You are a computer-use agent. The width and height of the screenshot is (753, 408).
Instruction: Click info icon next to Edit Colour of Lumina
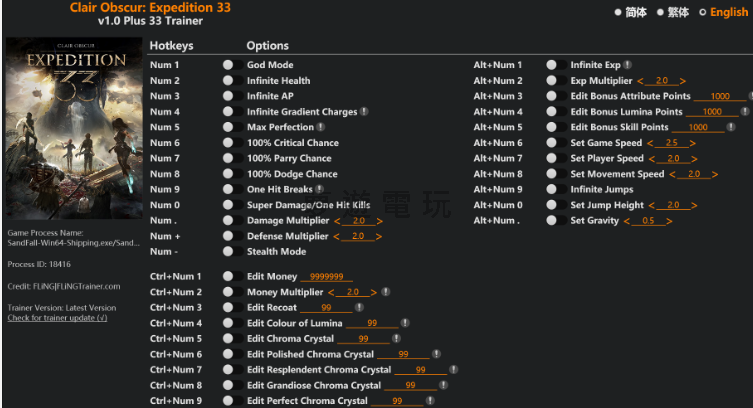405,323
